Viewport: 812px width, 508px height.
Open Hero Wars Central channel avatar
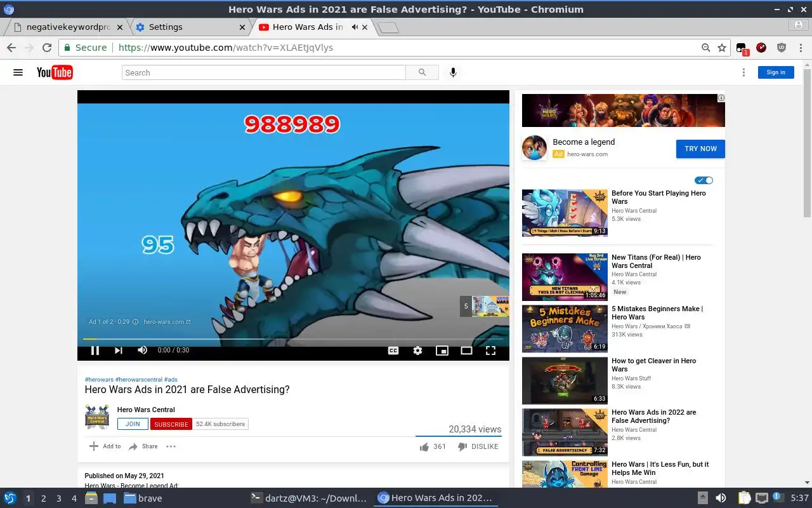pos(97,417)
